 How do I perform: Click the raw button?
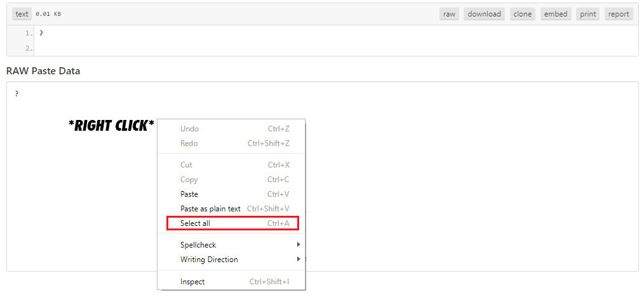pos(449,14)
